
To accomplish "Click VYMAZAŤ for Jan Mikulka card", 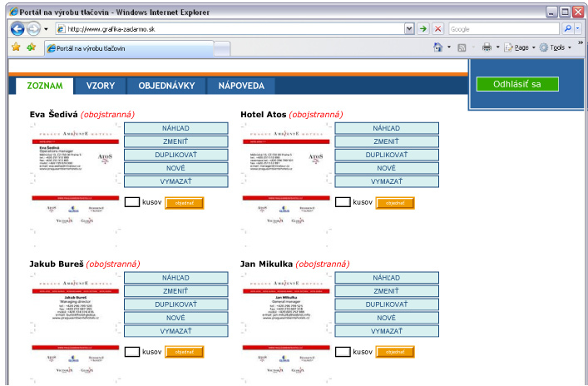I will 387,331.
